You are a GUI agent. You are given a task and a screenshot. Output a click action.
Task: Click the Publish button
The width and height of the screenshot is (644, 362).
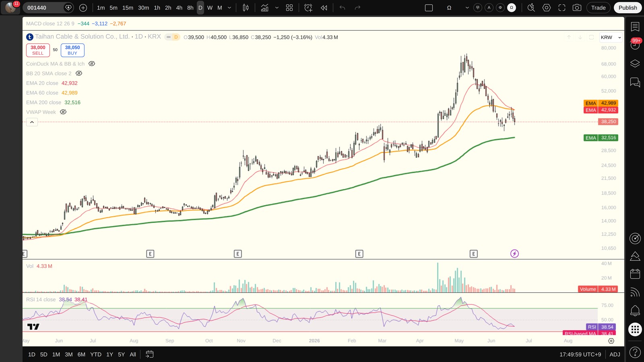pos(627,8)
